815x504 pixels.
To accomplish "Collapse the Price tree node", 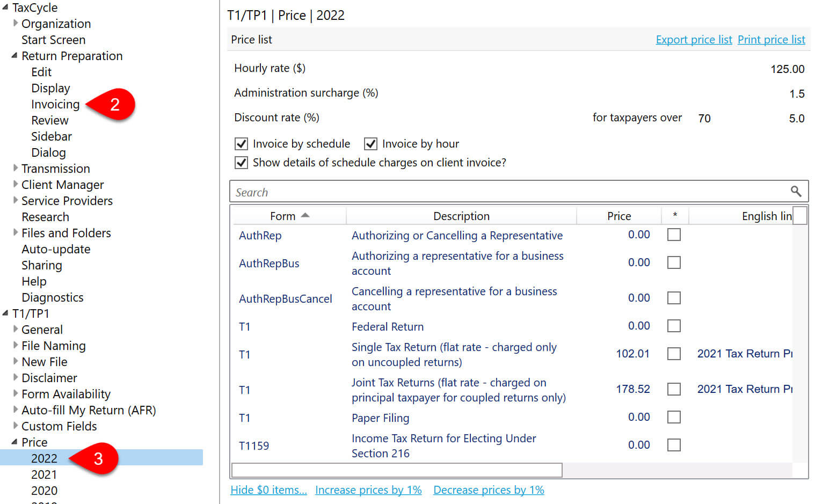I will [14, 442].
